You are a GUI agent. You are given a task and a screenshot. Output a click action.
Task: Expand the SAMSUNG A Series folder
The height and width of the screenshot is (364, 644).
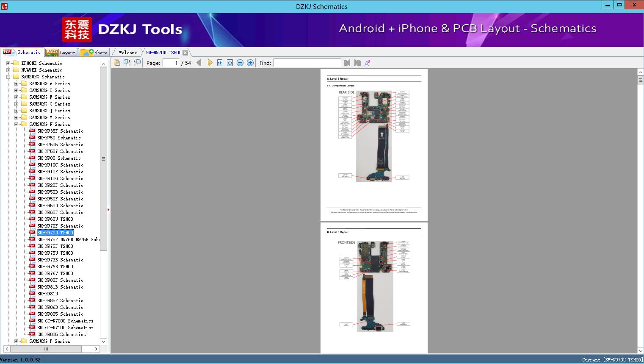coord(16,83)
